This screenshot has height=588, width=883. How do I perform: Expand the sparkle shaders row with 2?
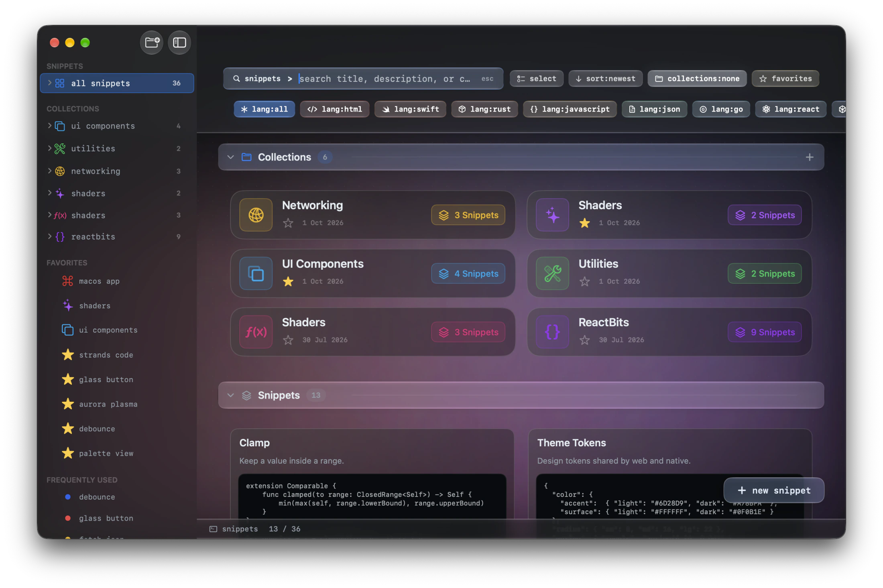[x=49, y=193]
